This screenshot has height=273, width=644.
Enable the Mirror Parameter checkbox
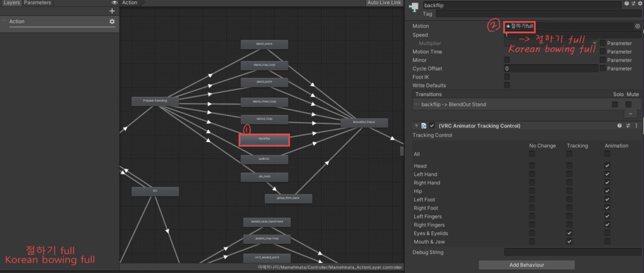click(602, 60)
